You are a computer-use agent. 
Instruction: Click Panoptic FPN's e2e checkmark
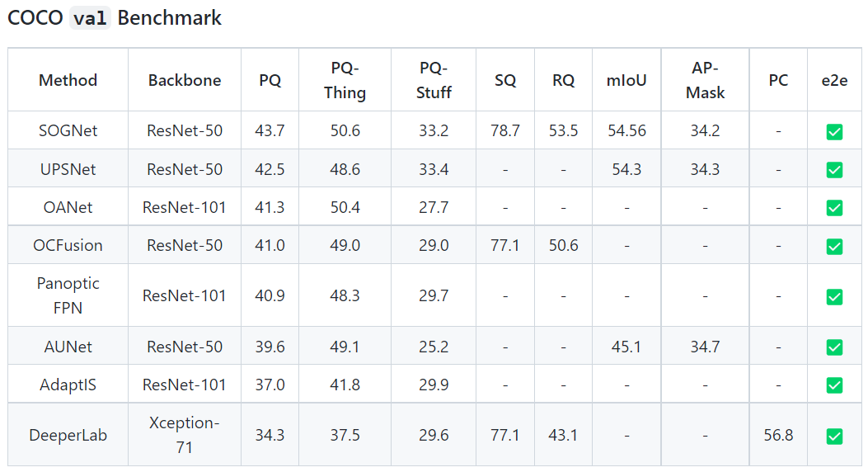(834, 296)
